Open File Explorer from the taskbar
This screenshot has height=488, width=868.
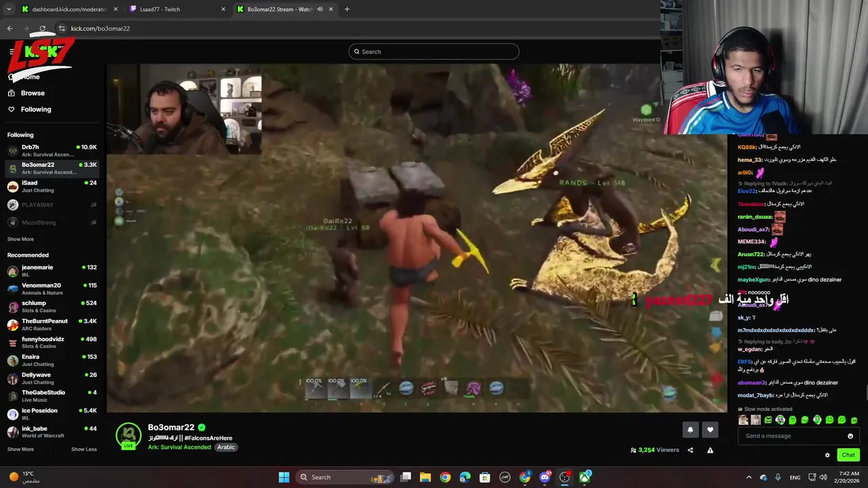click(x=425, y=477)
